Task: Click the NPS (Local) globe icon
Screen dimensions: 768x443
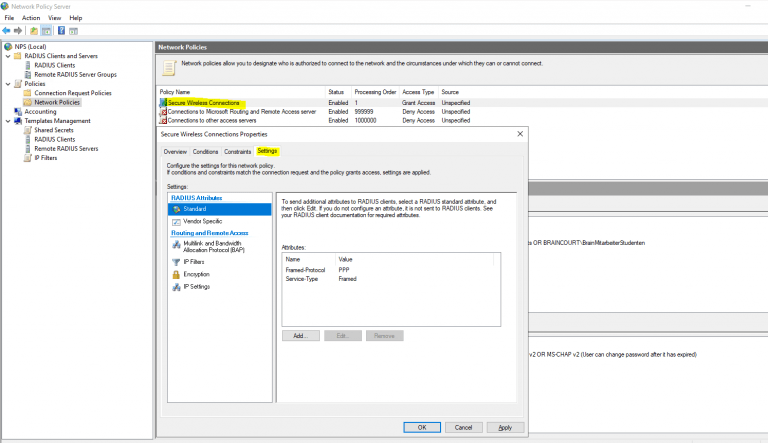Action: (8, 47)
